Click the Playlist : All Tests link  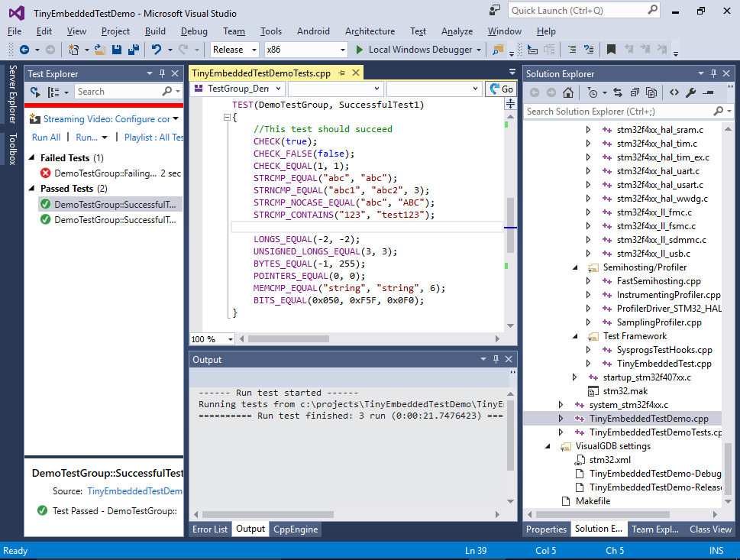pyautogui.click(x=153, y=138)
